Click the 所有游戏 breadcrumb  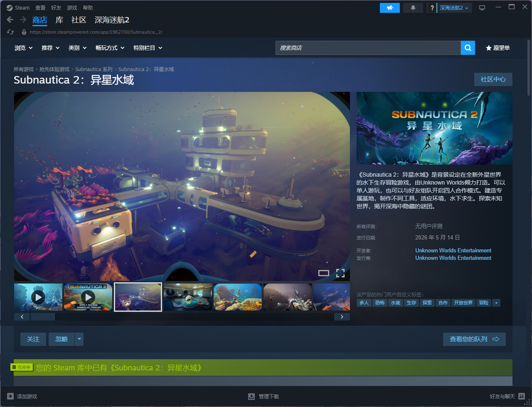(24, 69)
